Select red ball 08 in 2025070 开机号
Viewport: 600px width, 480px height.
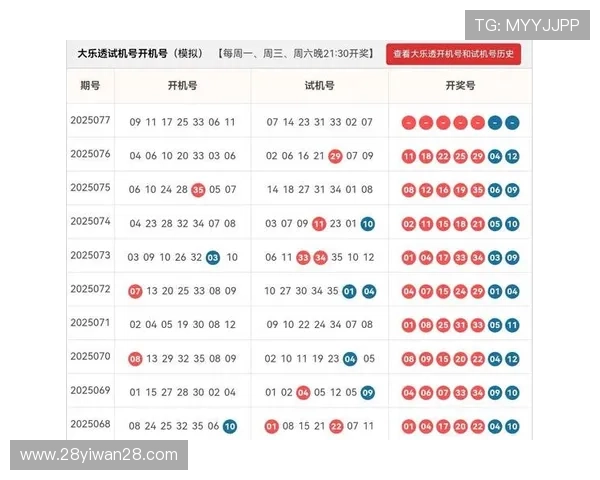[x=136, y=358]
